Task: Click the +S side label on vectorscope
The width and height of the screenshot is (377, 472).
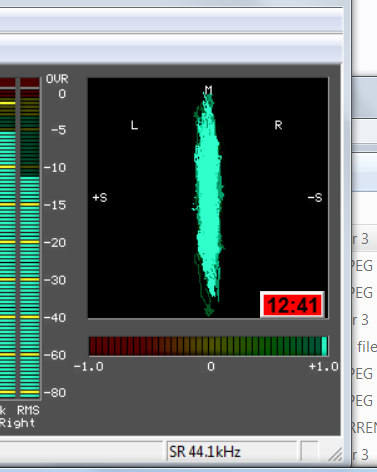Action: [x=100, y=198]
